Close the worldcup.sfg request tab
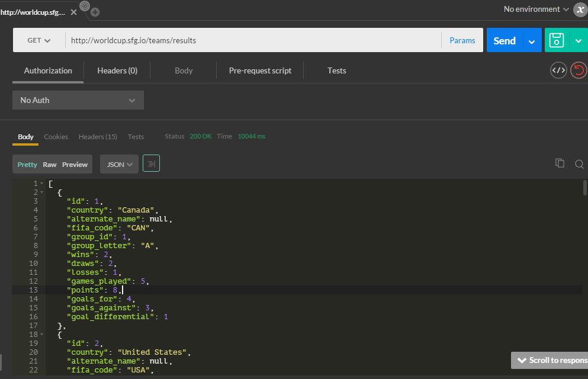The image size is (588, 379). tap(73, 12)
